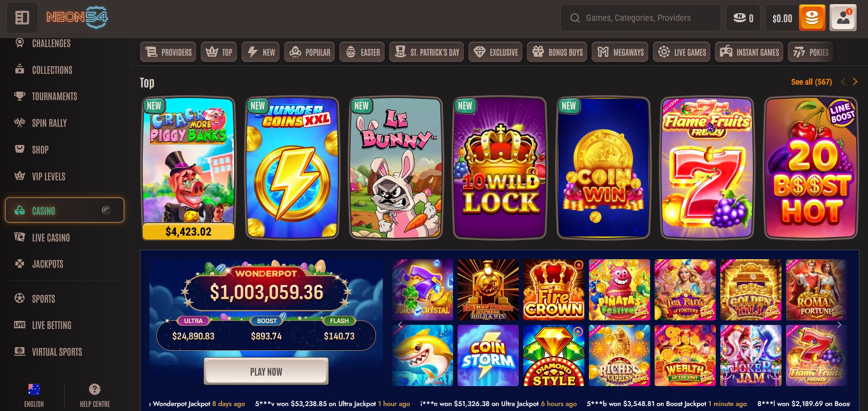Open the coin balance counter showing 0
The height and width of the screenshot is (411, 868).
coord(743,18)
